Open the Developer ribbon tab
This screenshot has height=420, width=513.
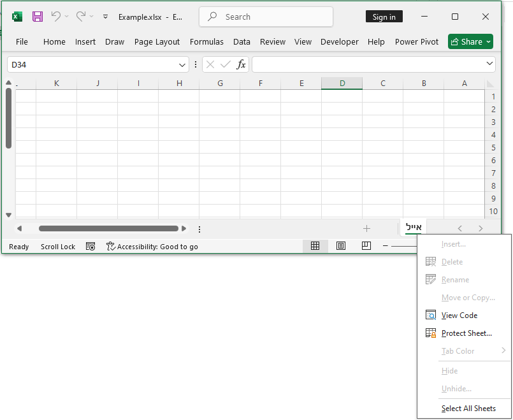tap(339, 42)
